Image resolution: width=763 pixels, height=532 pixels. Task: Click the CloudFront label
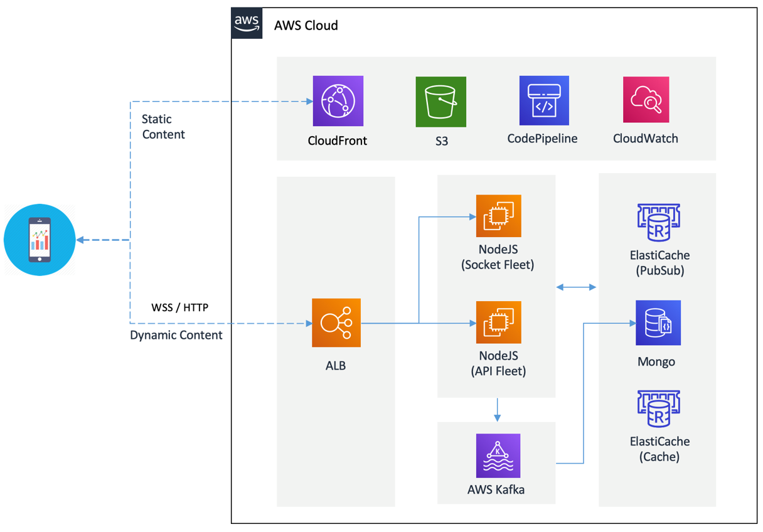338,141
